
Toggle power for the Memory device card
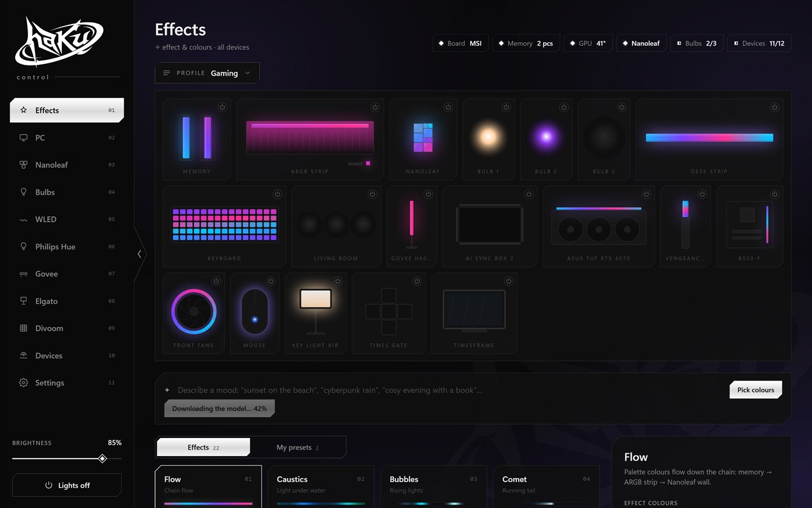click(222, 107)
